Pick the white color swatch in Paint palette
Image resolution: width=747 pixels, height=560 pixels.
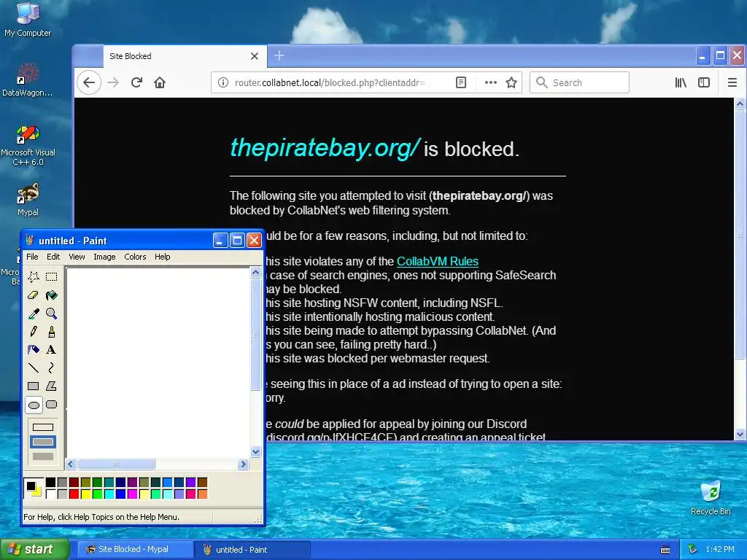[50, 494]
